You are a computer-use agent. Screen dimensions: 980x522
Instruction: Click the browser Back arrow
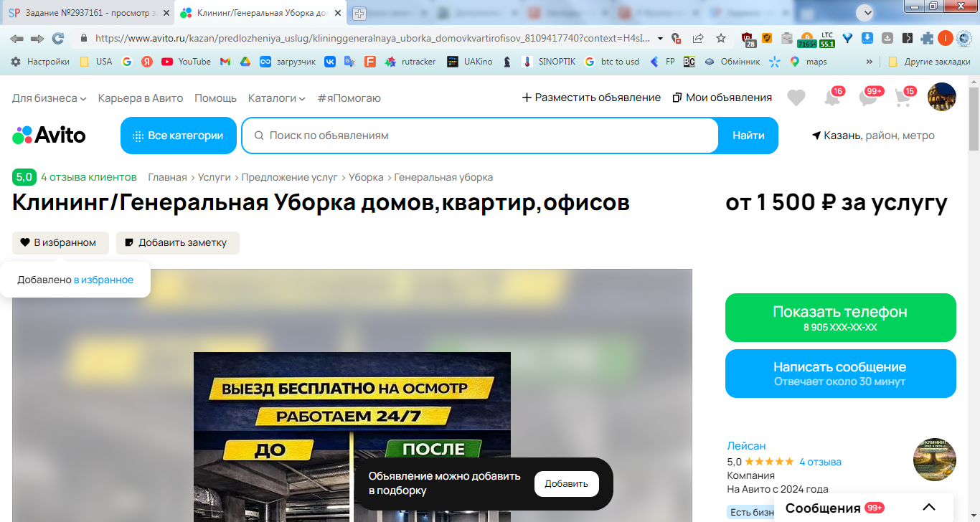click(17, 38)
